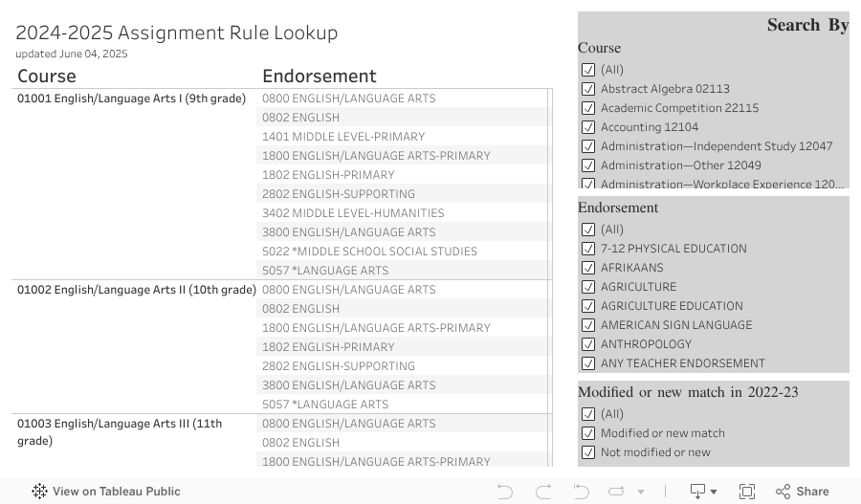Toggle the AGRICULTURE endorsement checkbox
This screenshot has height=504, width=861.
588,287
